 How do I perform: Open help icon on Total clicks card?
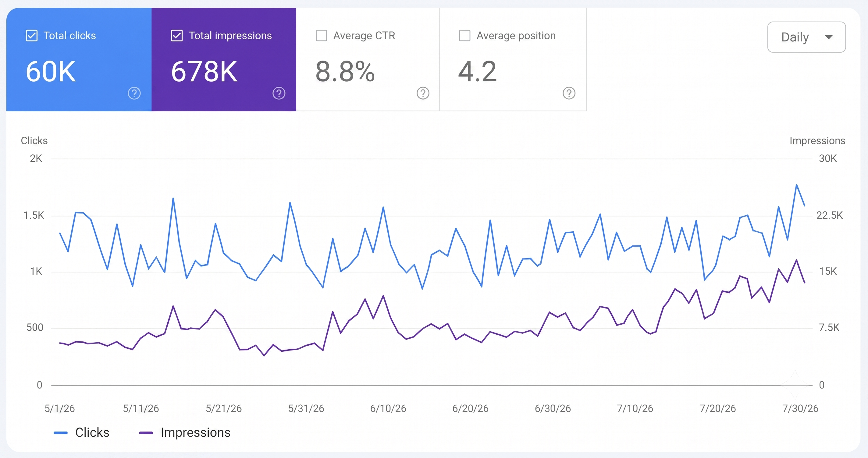click(x=134, y=93)
